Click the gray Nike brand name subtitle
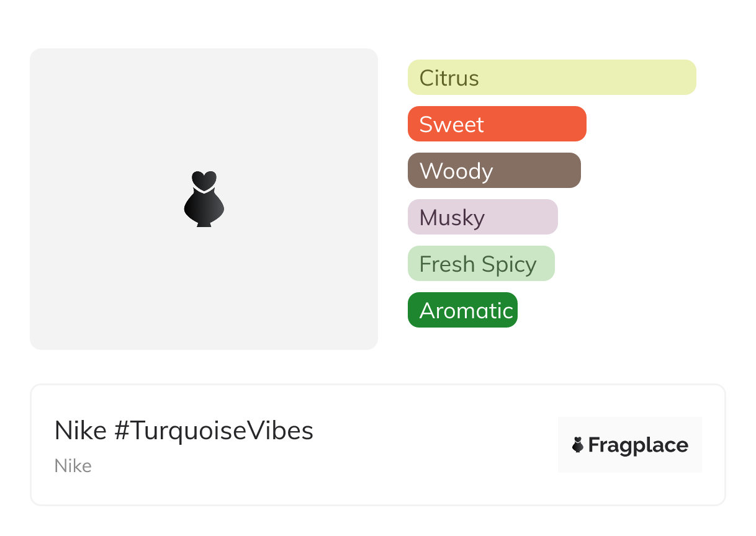 click(x=73, y=466)
